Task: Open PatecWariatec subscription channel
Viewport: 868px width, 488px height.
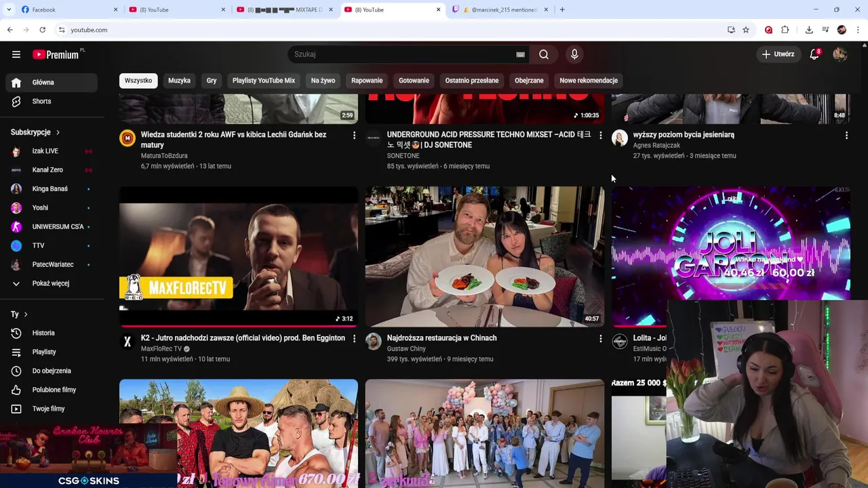Action: click(x=52, y=264)
